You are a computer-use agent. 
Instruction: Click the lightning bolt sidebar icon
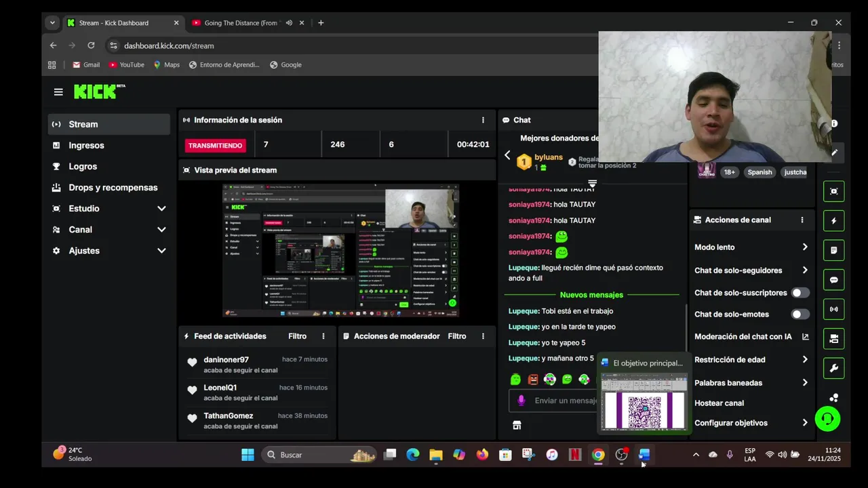pyautogui.click(x=834, y=221)
